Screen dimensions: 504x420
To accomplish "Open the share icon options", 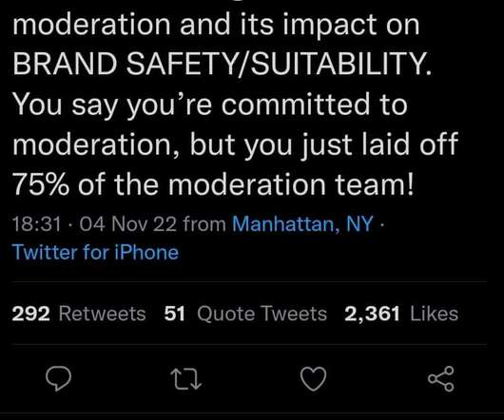I will click(441, 378).
